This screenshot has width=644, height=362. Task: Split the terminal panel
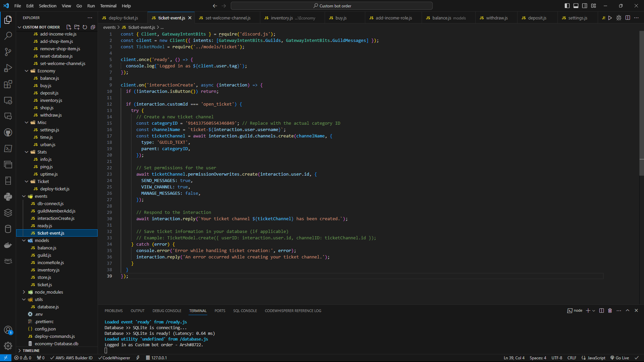tap(601, 311)
